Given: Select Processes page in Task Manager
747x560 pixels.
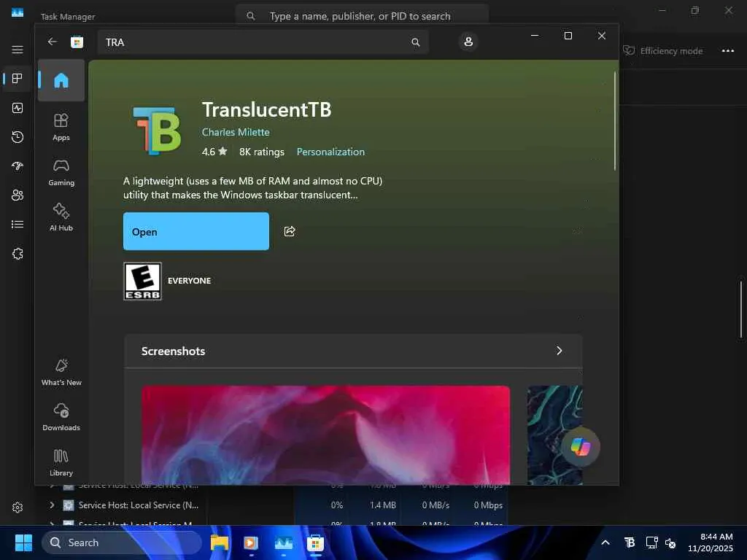Looking at the screenshot, I should point(18,79).
